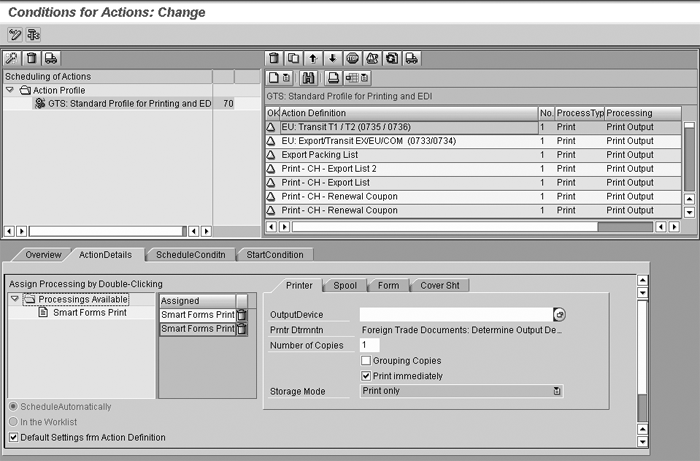
Task: Enable the Grouping Copies checkbox
Action: [x=366, y=360]
